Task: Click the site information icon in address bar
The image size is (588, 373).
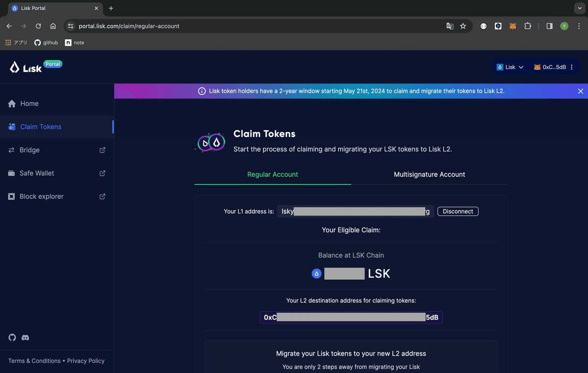Action: pos(70,26)
